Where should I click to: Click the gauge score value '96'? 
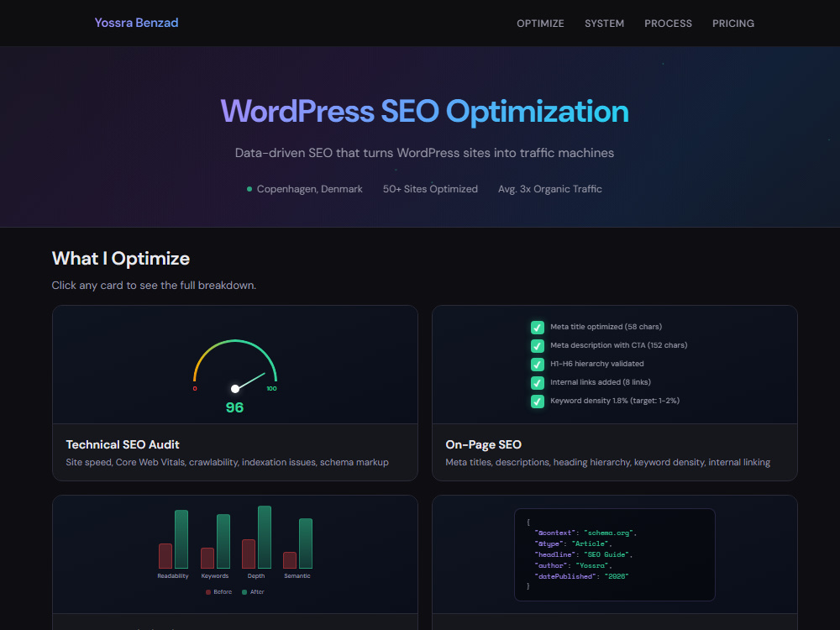tap(234, 407)
